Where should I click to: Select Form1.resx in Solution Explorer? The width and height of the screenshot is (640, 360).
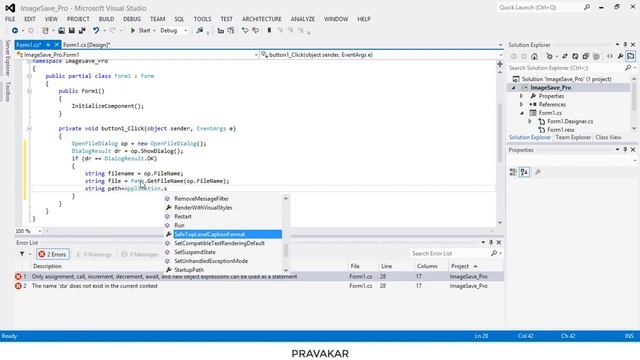point(561,130)
